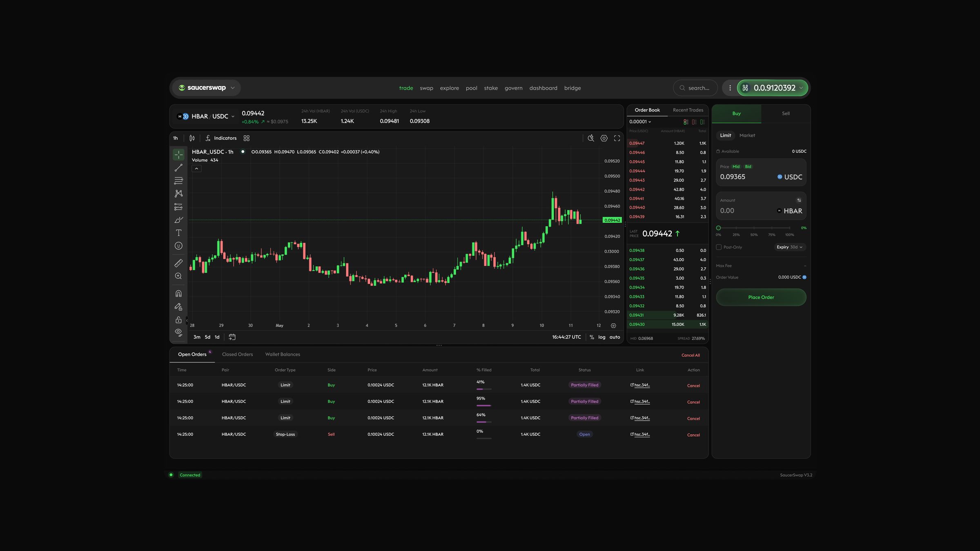Select the brush drawing tool
This screenshot has height=551, width=980.
178,220
